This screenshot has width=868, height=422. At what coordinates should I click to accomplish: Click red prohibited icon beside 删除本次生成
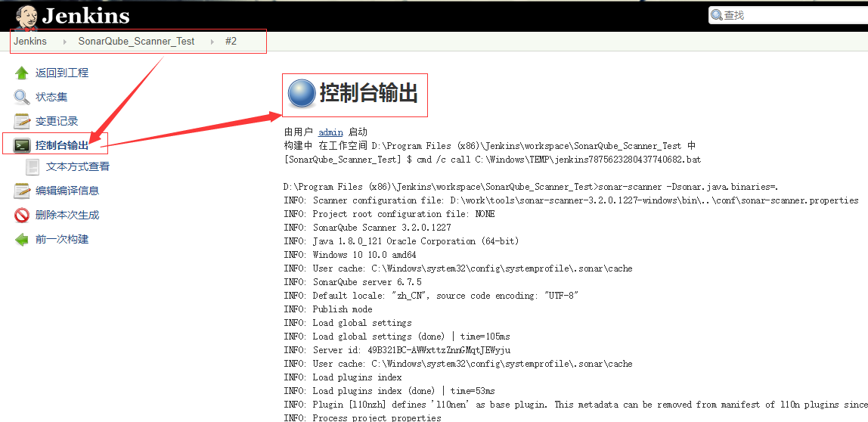22,215
